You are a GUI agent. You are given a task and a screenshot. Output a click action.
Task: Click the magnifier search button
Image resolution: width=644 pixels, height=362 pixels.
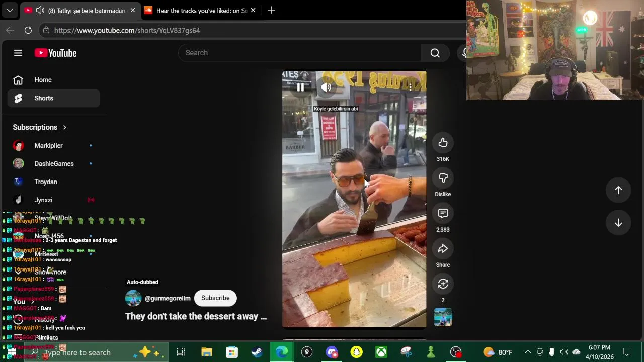pos(435,53)
